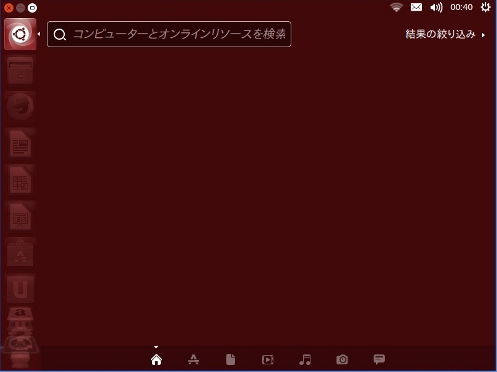Screen dimensions: 497x372
Task: Open LibreOffice Impress from launcher
Action: click(20, 217)
